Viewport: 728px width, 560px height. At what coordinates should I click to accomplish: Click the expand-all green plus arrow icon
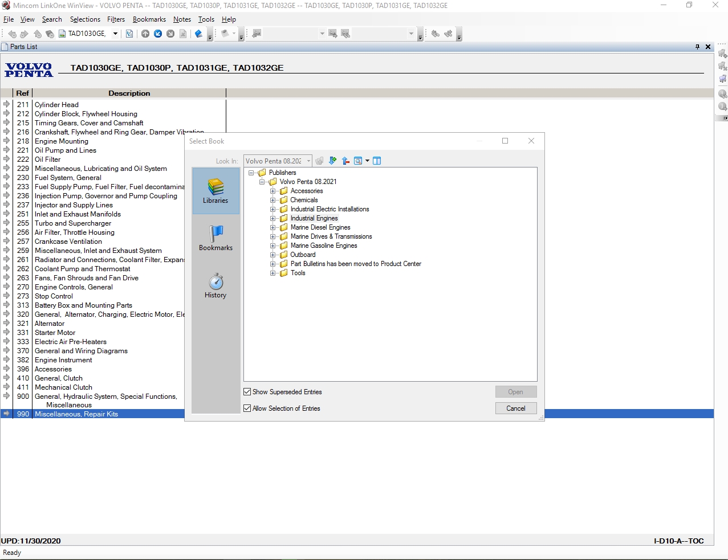point(332,161)
